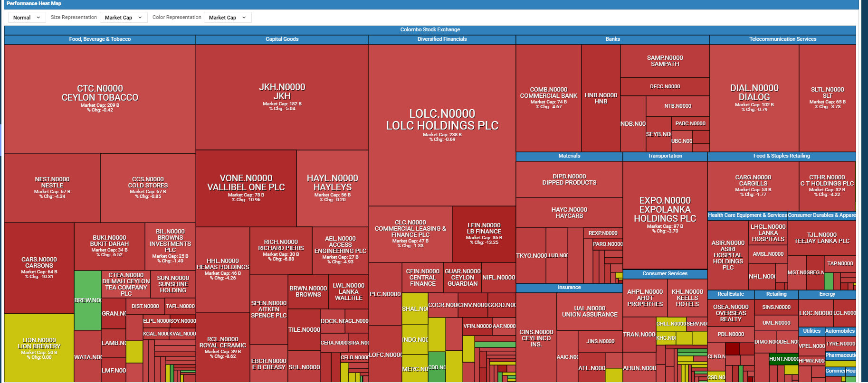Click the CARG.N0000 Cargills tile
Viewport: 868px width, 383px height.
(x=753, y=186)
